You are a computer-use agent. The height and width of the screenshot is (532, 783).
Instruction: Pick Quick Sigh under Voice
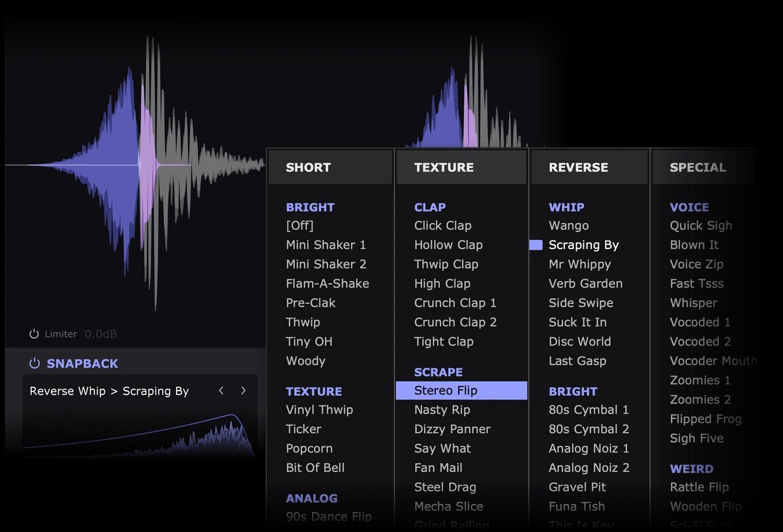tap(701, 226)
